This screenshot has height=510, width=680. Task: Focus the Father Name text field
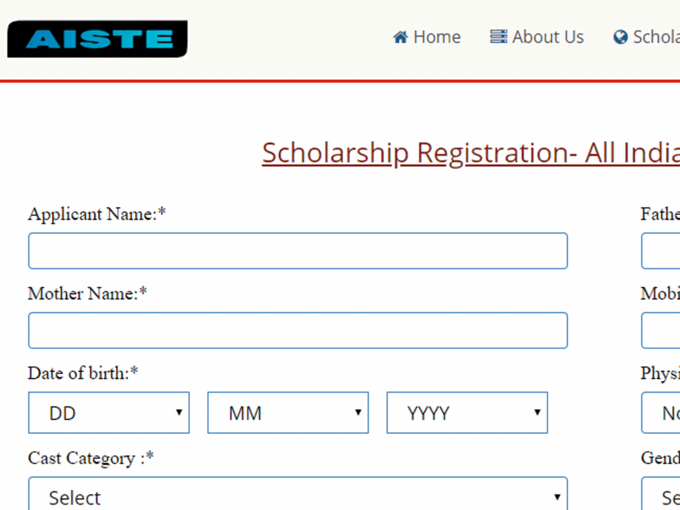click(x=660, y=251)
